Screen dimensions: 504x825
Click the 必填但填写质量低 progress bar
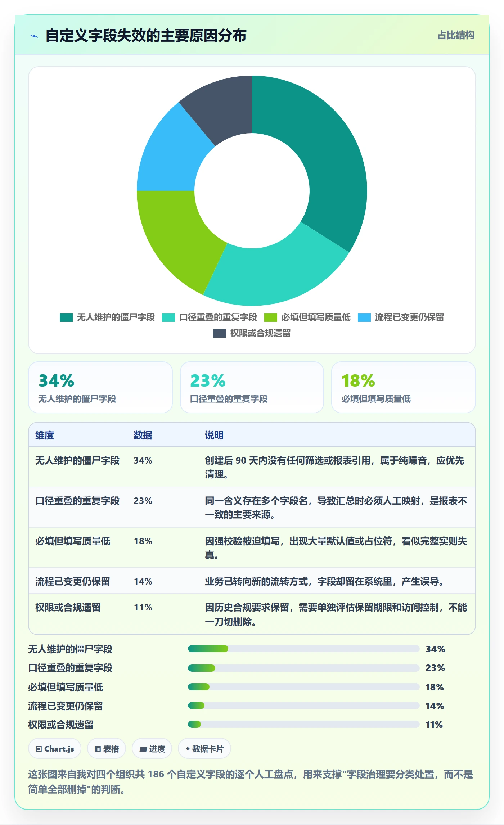point(304,687)
